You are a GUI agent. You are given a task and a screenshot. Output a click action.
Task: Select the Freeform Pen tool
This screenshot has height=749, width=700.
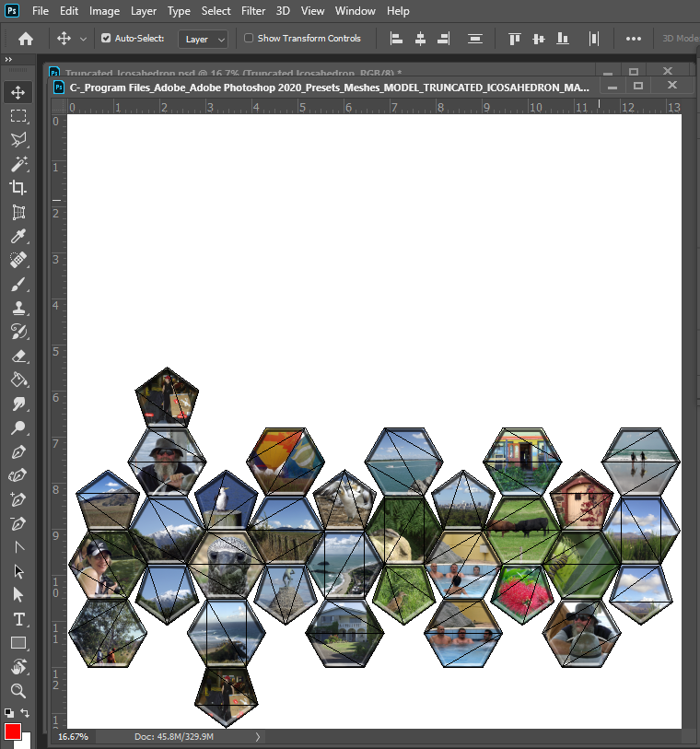[x=18, y=475]
